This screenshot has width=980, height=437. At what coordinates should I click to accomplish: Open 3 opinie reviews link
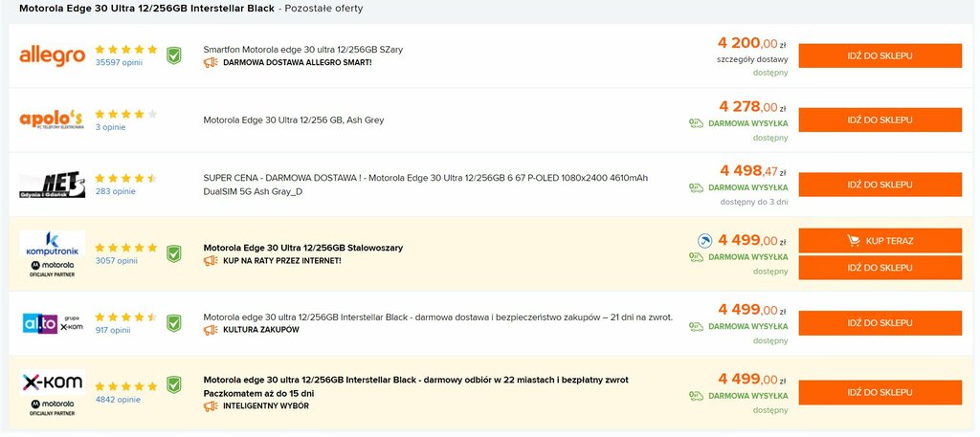tap(111, 127)
